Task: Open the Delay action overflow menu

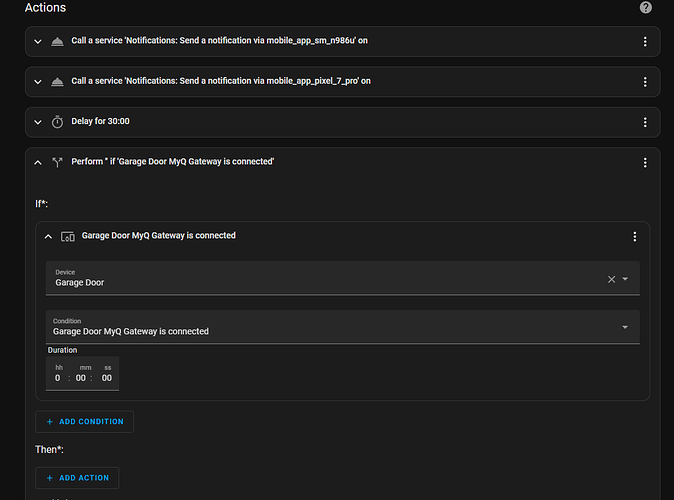Action: click(645, 121)
